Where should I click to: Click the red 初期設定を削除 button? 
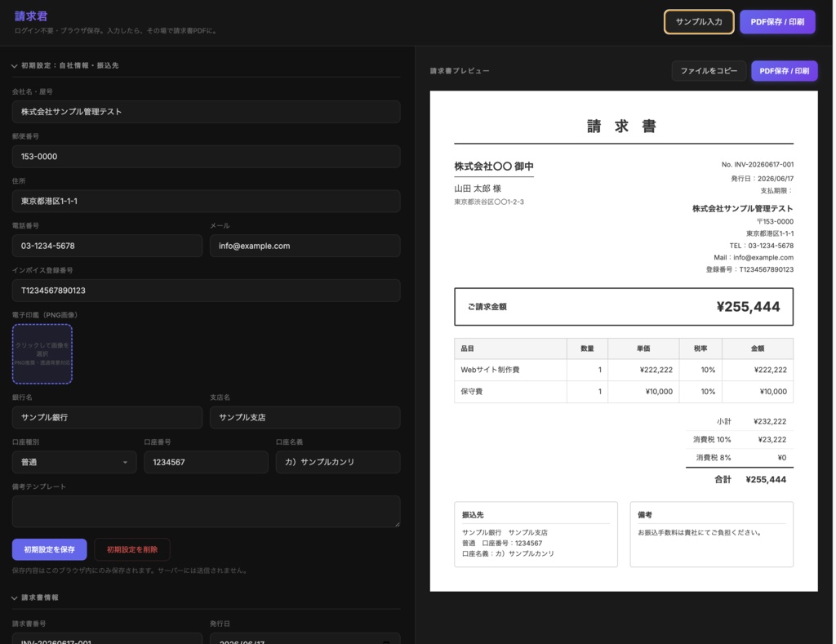tap(132, 549)
